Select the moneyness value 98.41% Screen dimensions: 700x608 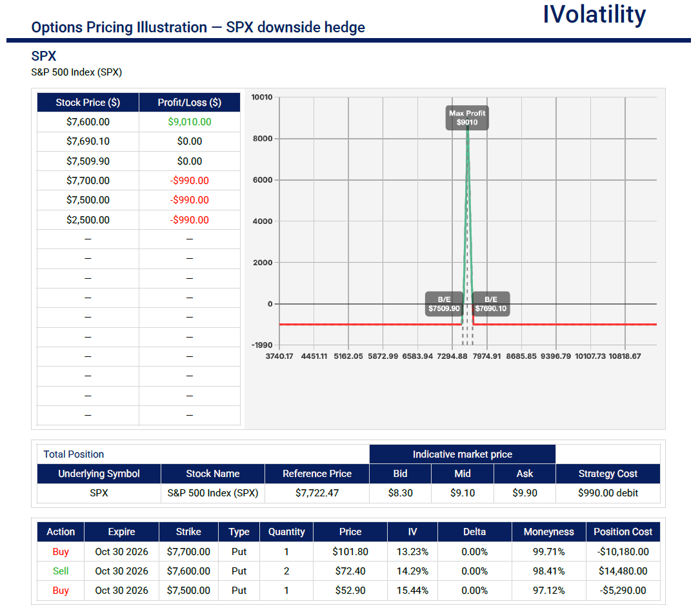pyautogui.click(x=548, y=571)
